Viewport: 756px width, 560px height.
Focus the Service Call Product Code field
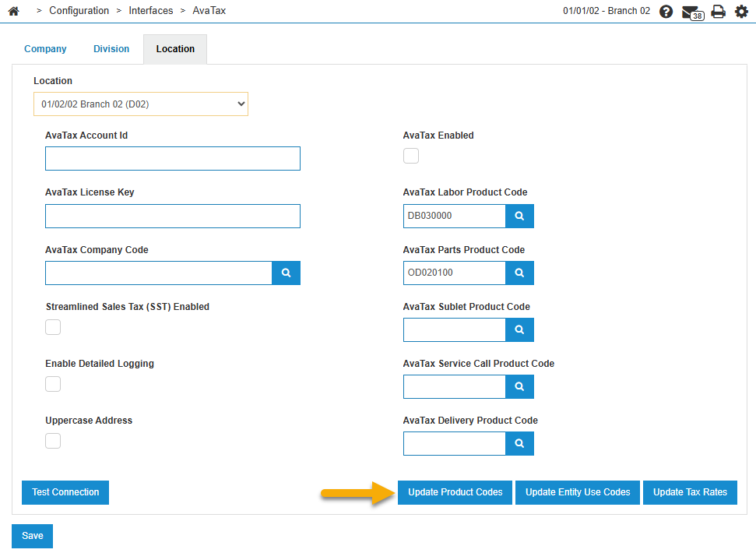[x=454, y=387]
